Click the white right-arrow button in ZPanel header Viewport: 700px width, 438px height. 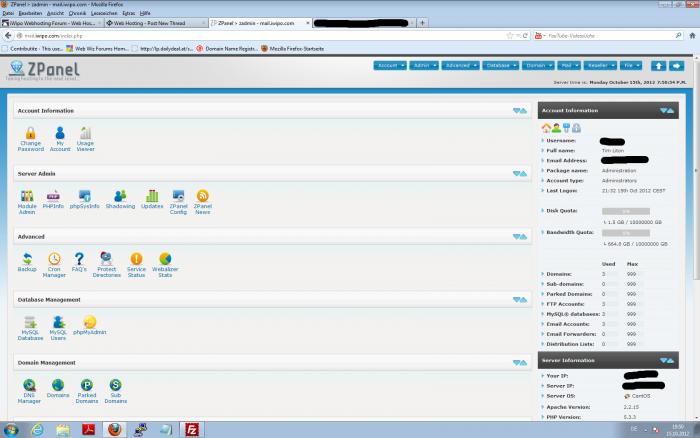pos(676,66)
